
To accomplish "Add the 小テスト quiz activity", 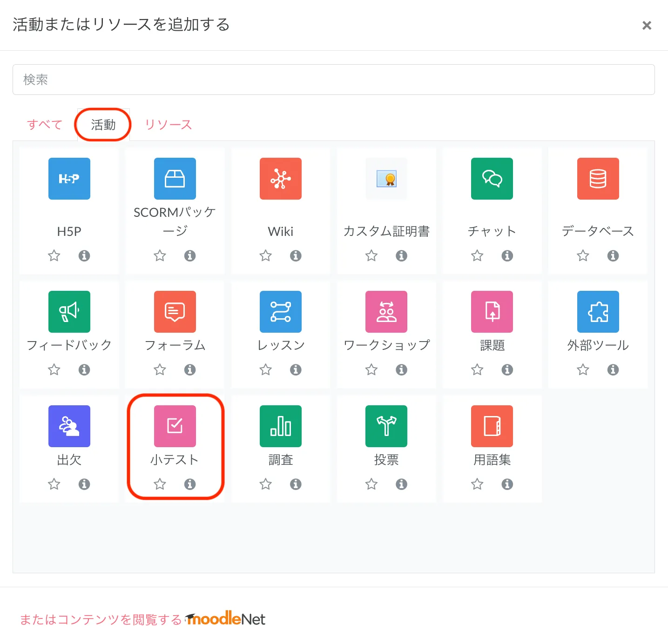I will [175, 426].
